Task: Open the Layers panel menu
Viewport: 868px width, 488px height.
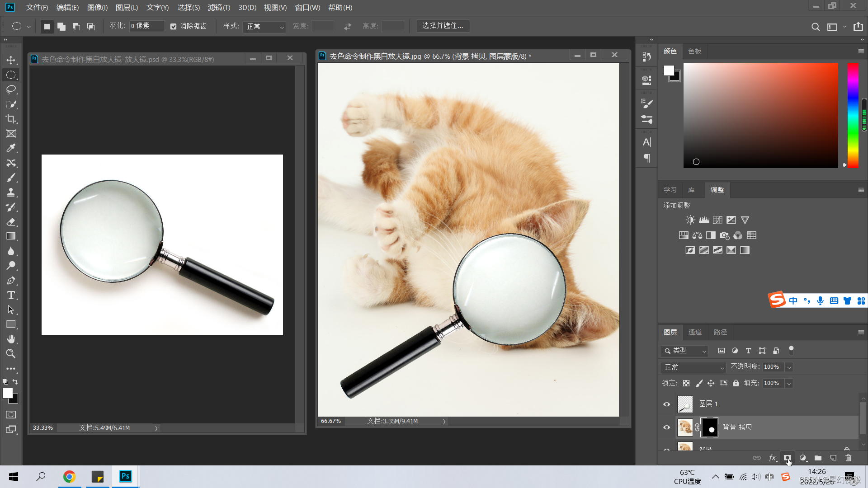Action: tap(861, 332)
